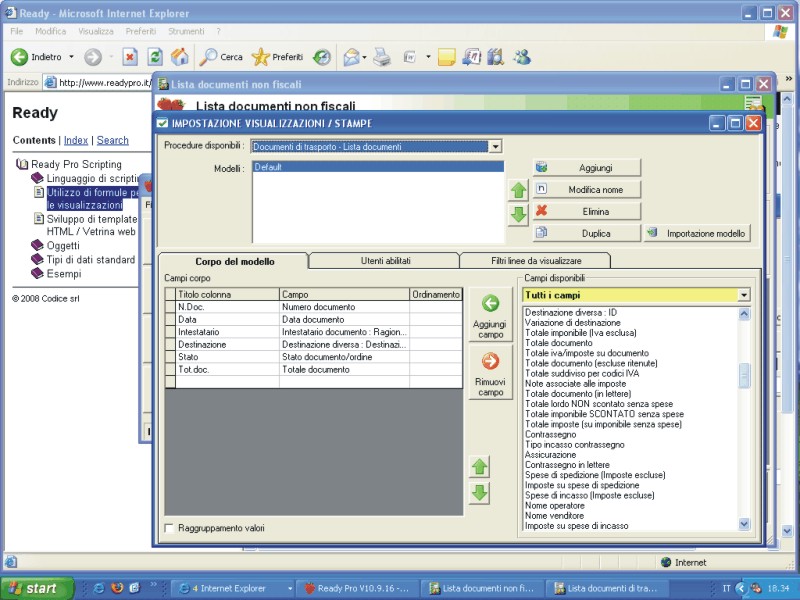
Task: Open the Procedure disponibili dropdown
Action: pos(495,147)
